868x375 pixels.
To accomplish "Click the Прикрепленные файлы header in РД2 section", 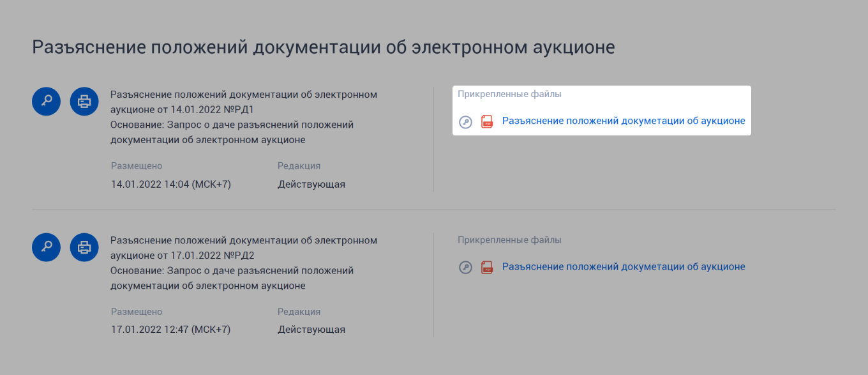I will (x=510, y=240).
